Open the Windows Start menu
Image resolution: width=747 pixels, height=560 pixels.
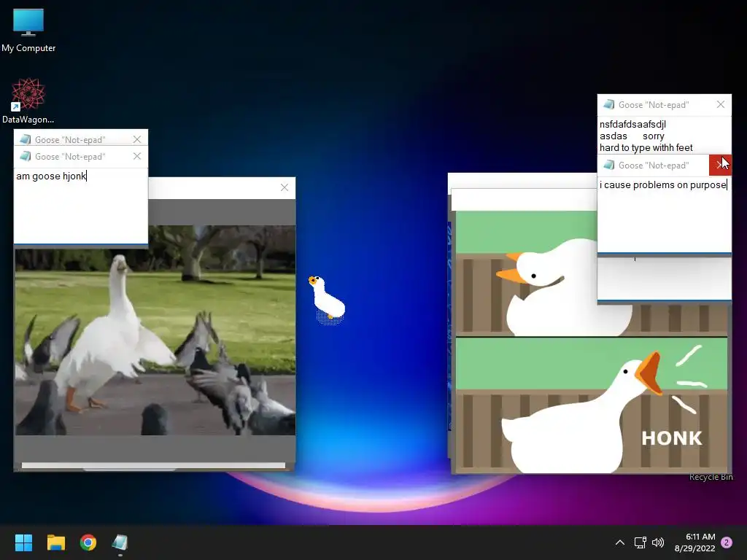(x=23, y=542)
